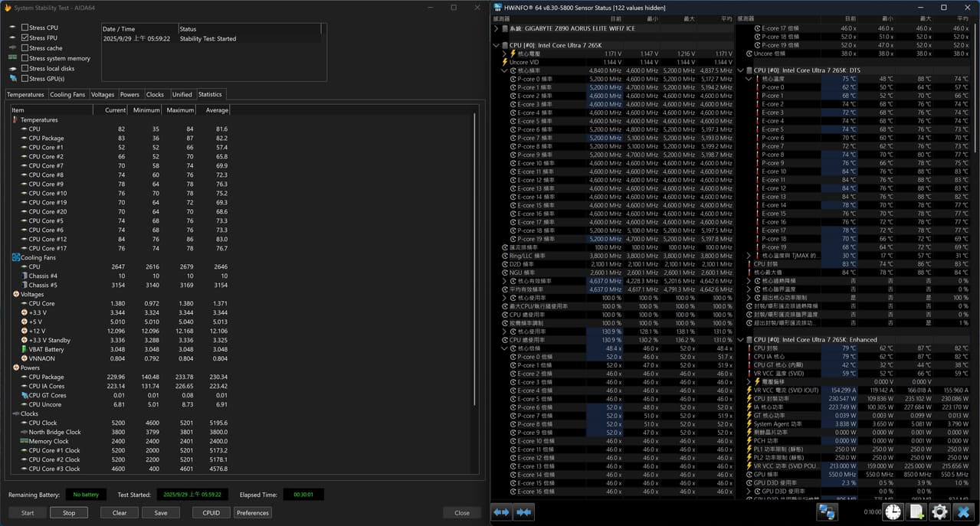The height and width of the screenshot is (526, 980).
Task: Click the HWiNFO navigate left arrows button
Action: coord(501,512)
